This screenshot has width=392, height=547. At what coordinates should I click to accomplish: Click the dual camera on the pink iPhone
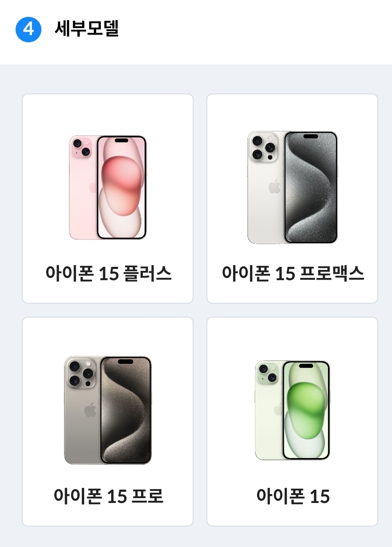tap(81, 148)
